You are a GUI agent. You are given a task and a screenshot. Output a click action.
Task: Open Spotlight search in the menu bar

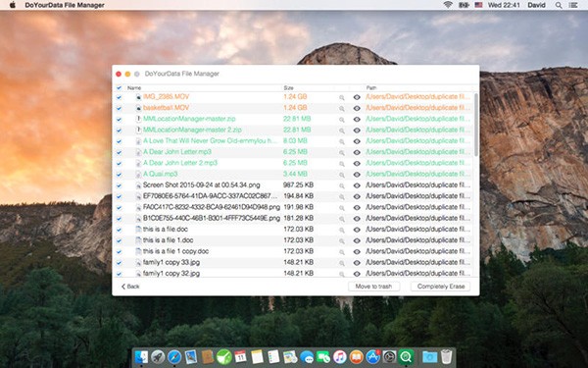(559, 5)
